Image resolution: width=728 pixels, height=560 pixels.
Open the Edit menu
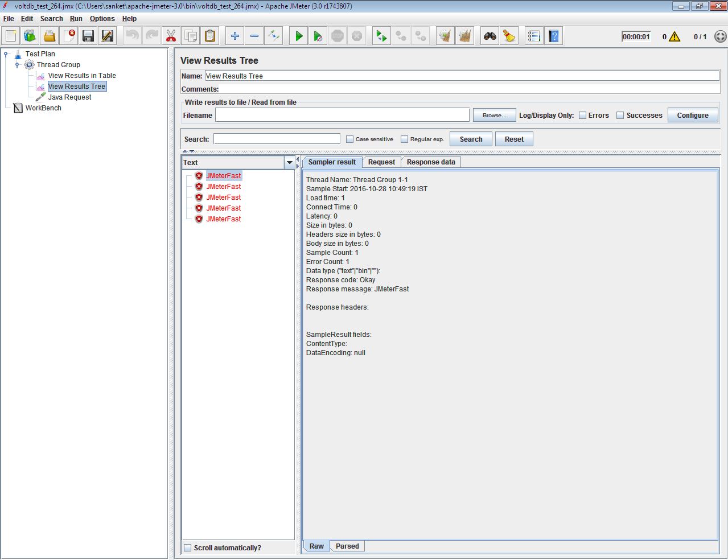[x=27, y=19]
